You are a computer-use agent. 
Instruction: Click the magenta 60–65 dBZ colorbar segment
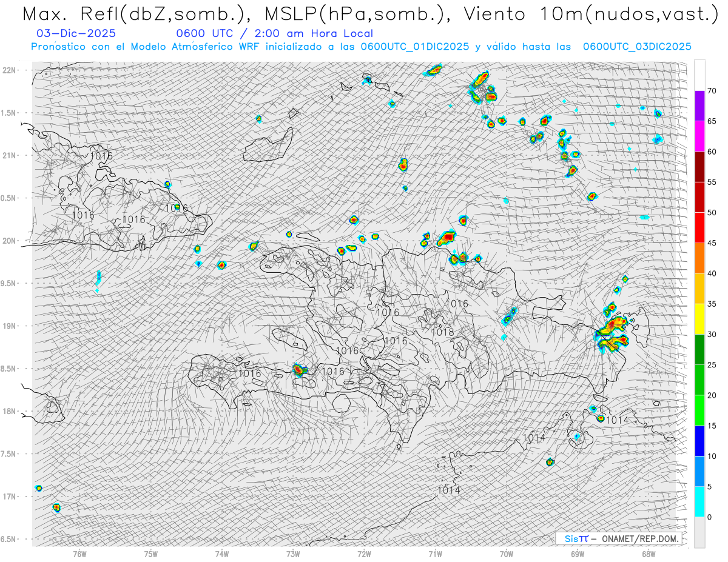[x=699, y=136]
